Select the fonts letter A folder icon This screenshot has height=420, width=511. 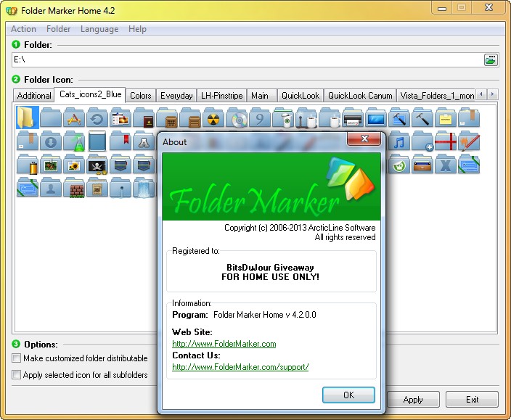tap(144, 141)
